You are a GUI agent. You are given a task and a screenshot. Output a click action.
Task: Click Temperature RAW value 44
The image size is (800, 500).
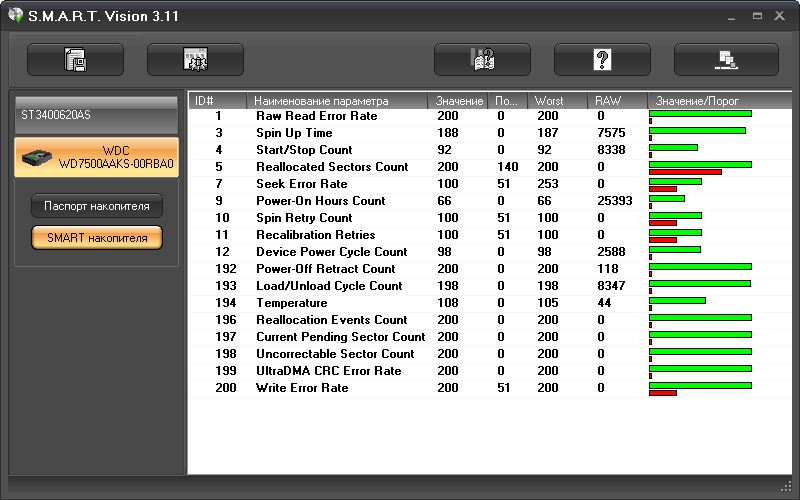tap(604, 303)
